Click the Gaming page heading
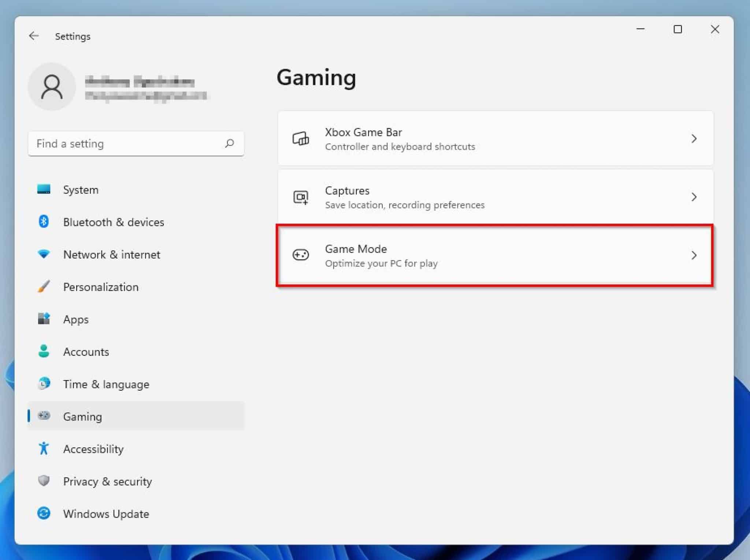 click(316, 78)
